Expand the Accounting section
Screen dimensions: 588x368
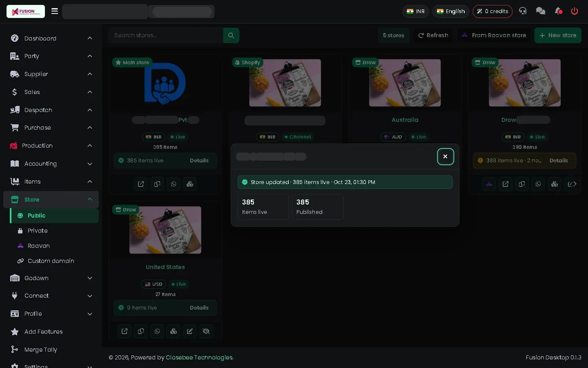(51, 164)
